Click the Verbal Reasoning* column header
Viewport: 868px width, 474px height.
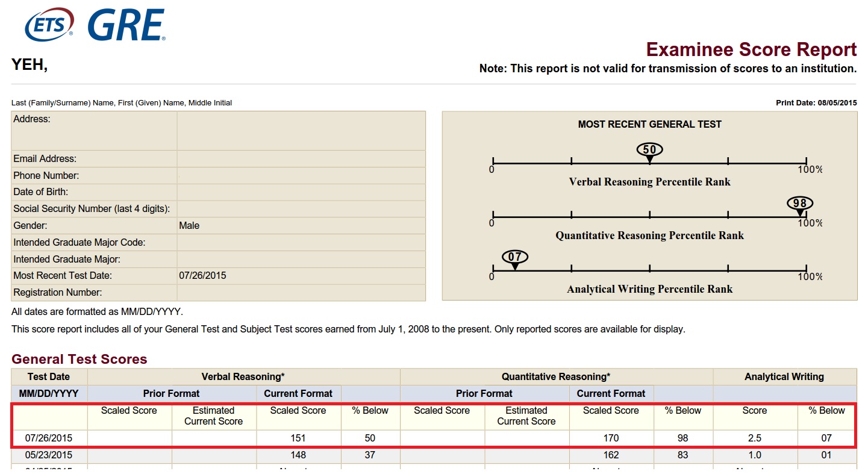243,377
